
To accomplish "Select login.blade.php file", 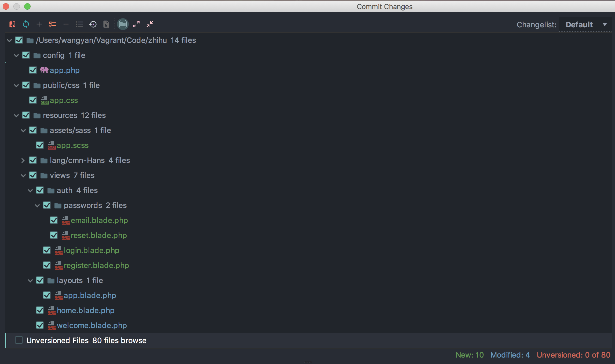I will [91, 250].
